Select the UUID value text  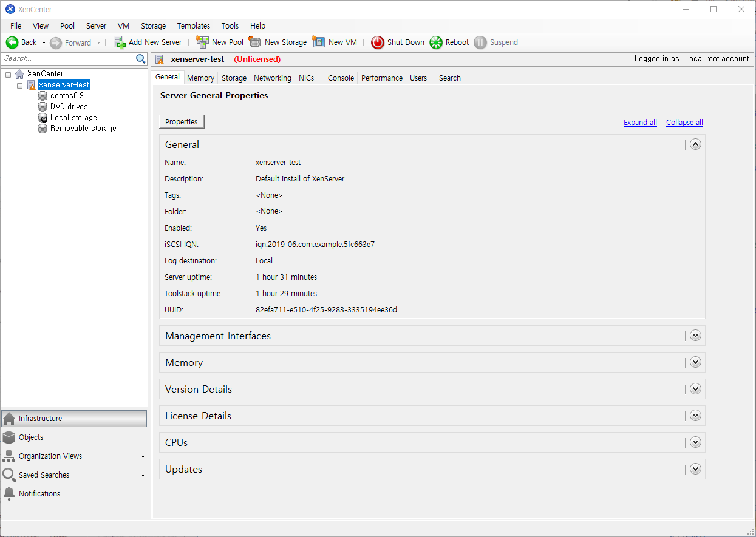[326, 310]
